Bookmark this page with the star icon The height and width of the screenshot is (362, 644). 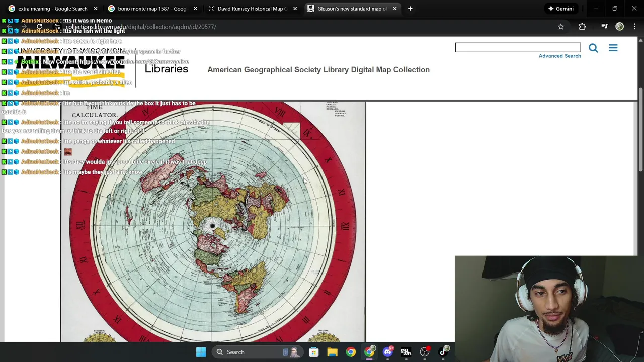tap(561, 27)
